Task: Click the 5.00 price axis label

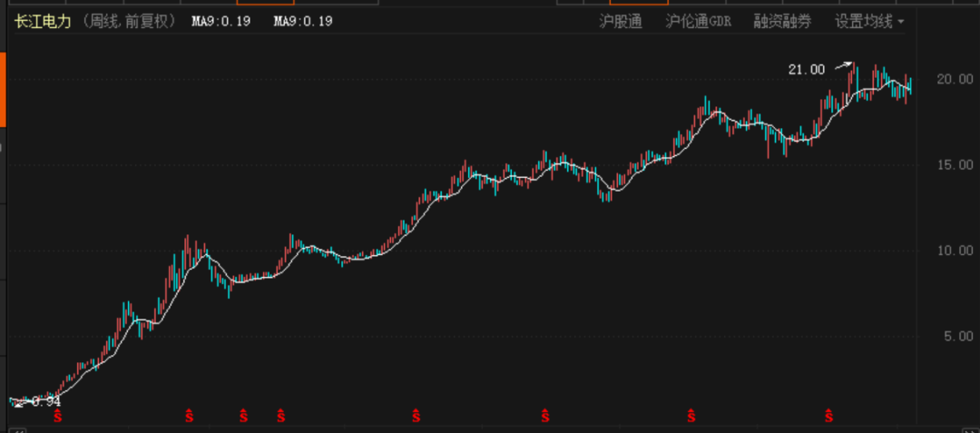Action: pyautogui.click(x=958, y=336)
